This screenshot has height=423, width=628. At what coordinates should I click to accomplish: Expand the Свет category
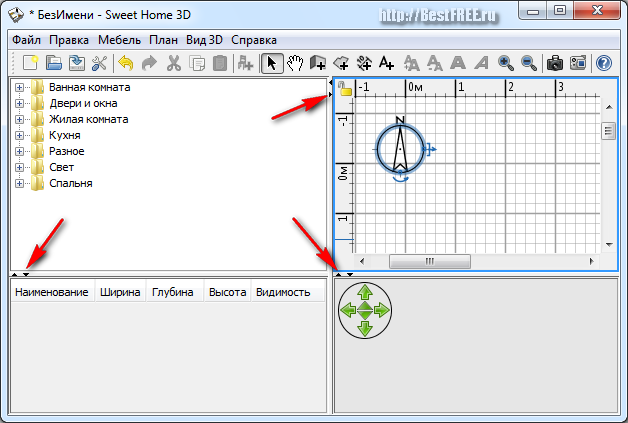pos(19,167)
